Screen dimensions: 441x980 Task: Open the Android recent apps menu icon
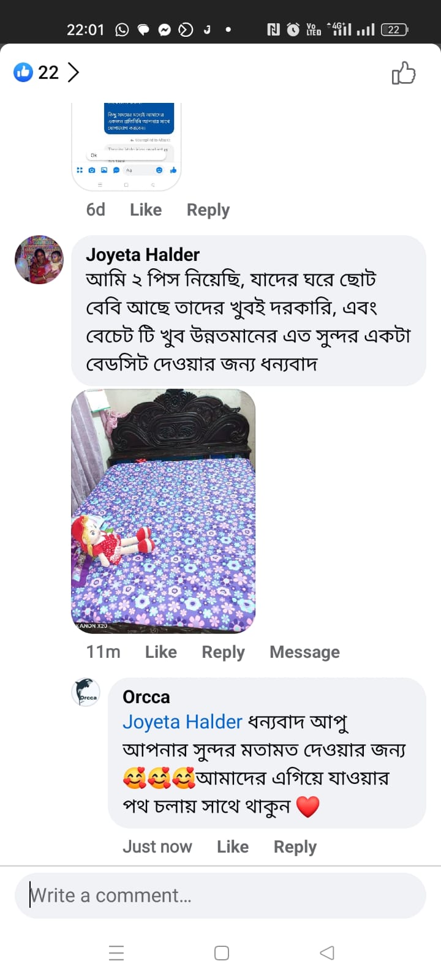pyautogui.click(x=116, y=952)
